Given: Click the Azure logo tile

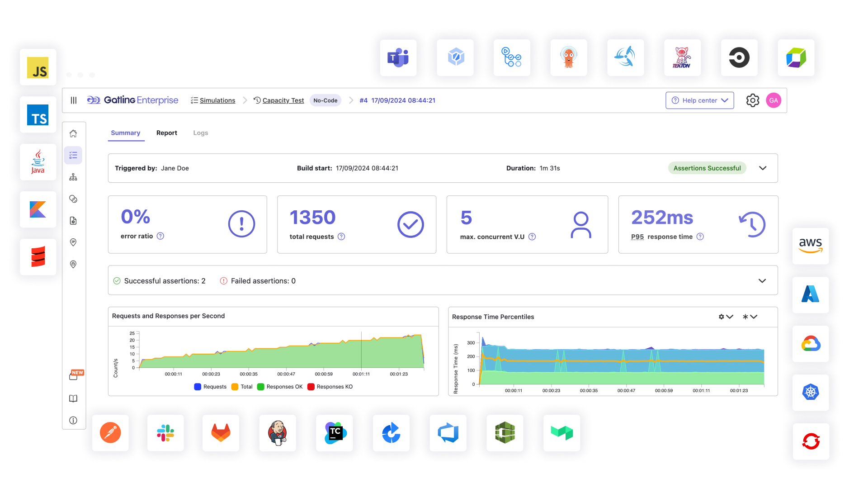Looking at the screenshot, I should coord(811,295).
